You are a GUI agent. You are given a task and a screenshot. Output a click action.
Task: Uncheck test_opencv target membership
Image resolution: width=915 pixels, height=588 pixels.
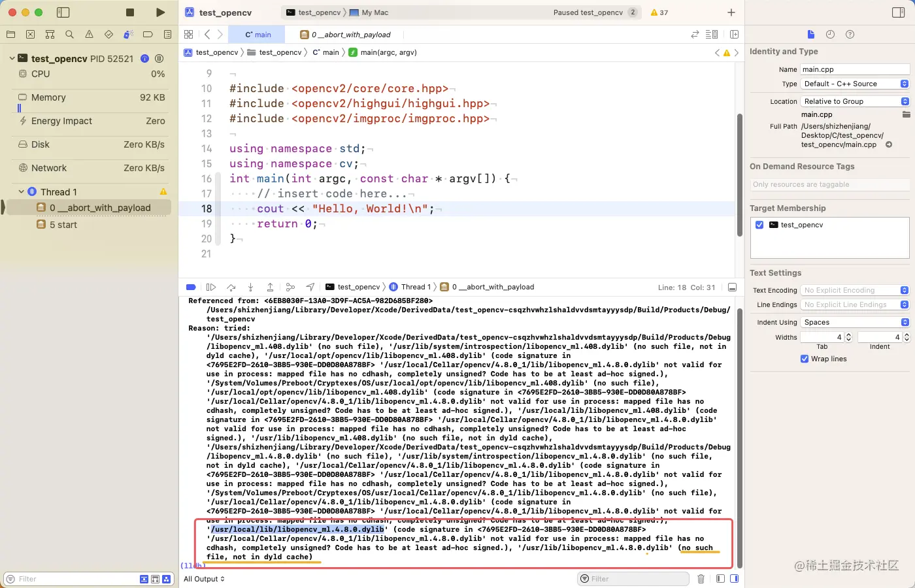pos(759,225)
